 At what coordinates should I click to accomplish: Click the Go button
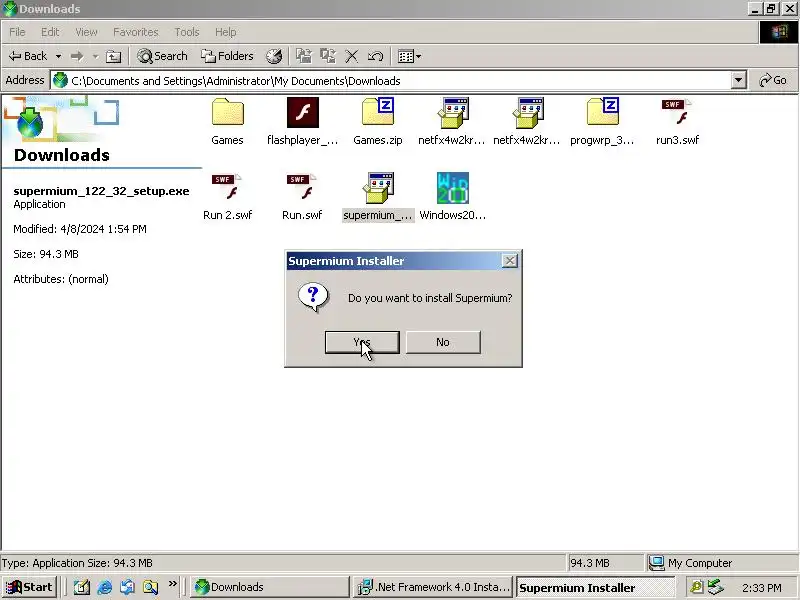772,81
